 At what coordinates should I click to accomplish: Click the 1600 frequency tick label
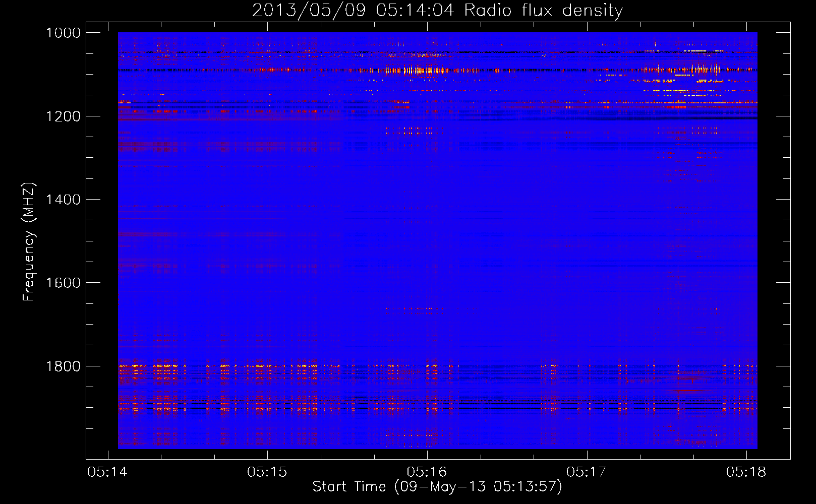[63, 283]
